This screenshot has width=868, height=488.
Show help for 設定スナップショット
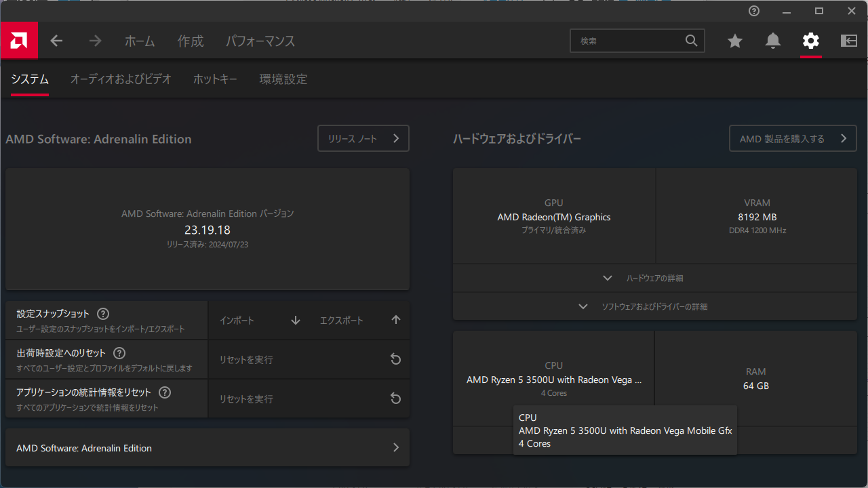(103, 314)
